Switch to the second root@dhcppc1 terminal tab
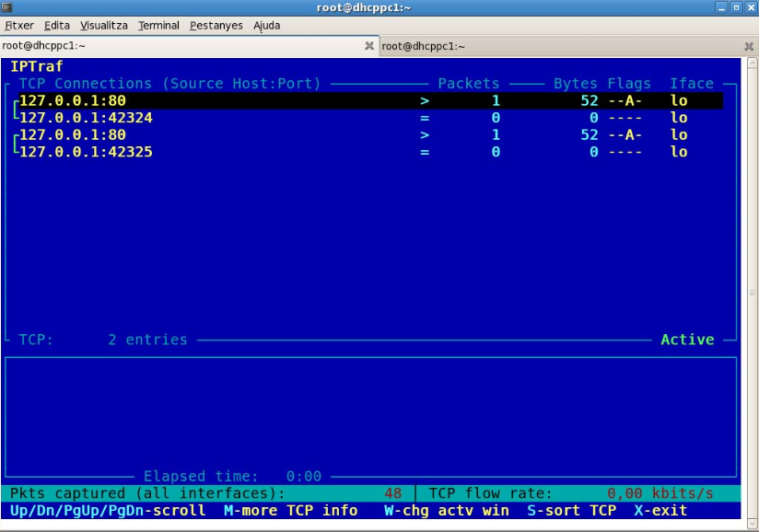Viewport: 759px width, 532px height. coord(553,46)
